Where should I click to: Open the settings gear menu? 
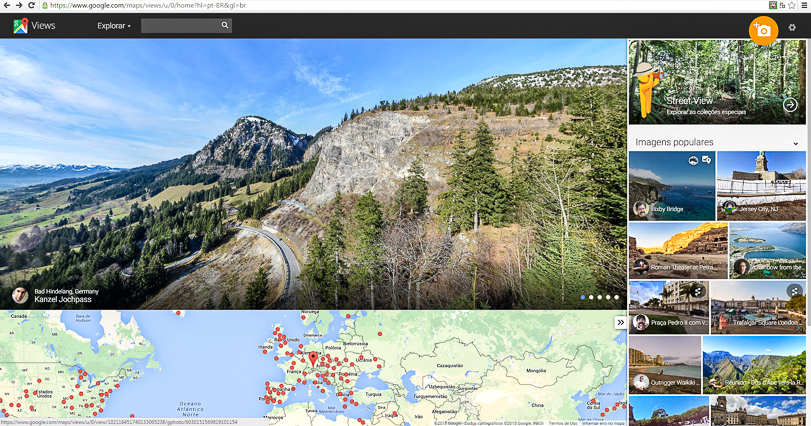tap(792, 27)
